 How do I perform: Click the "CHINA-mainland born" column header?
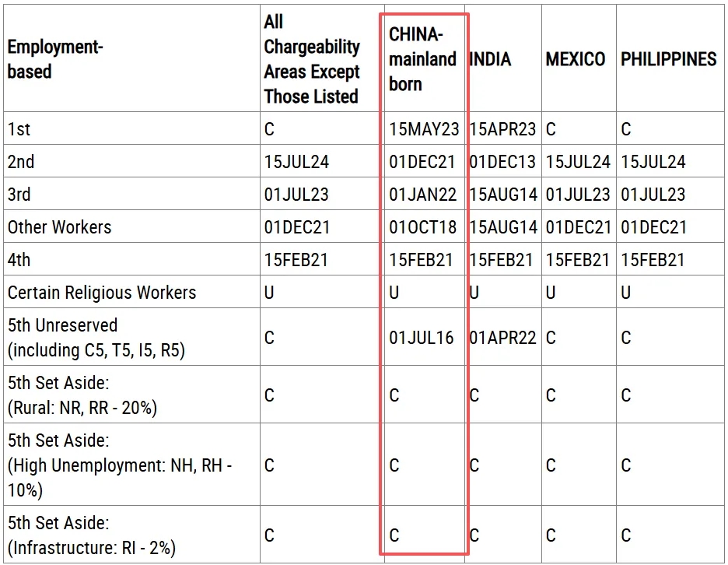tap(422, 59)
